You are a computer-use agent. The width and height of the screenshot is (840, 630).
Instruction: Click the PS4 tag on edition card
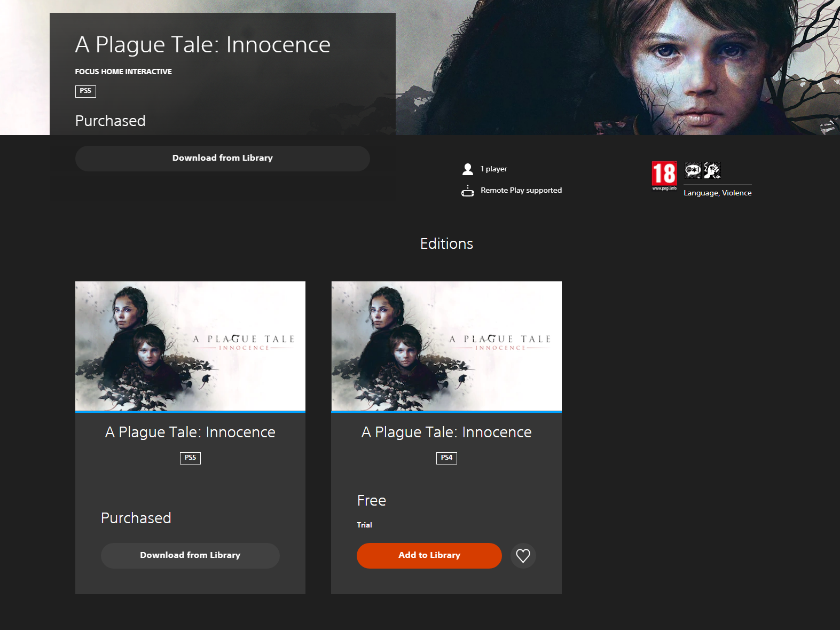click(x=446, y=458)
